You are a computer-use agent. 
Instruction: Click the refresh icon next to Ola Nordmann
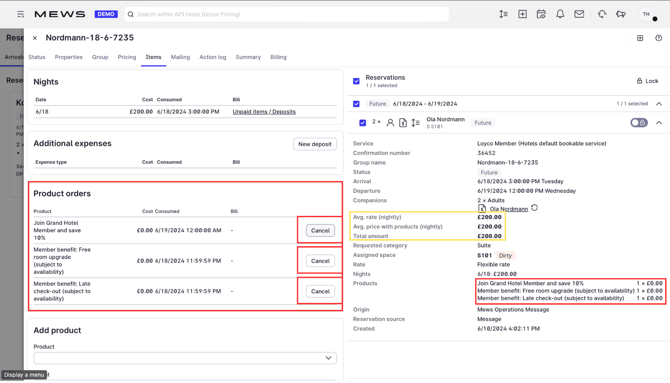[x=535, y=208]
